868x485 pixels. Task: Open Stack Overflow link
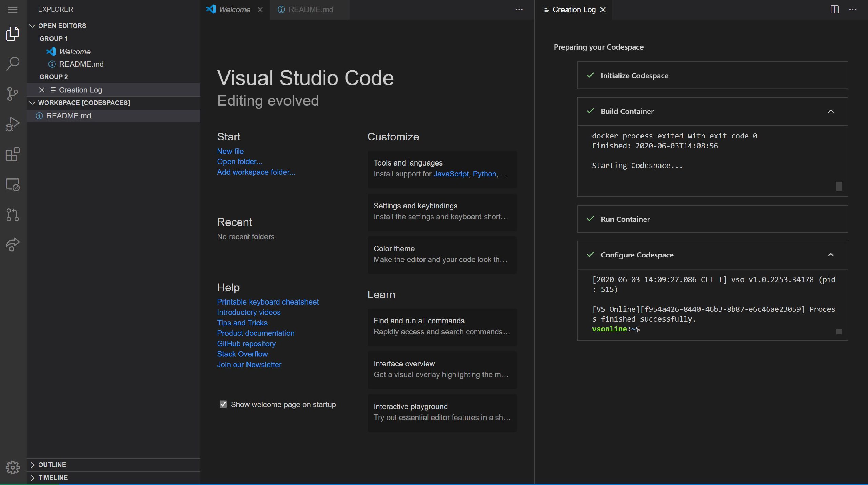coord(242,354)
